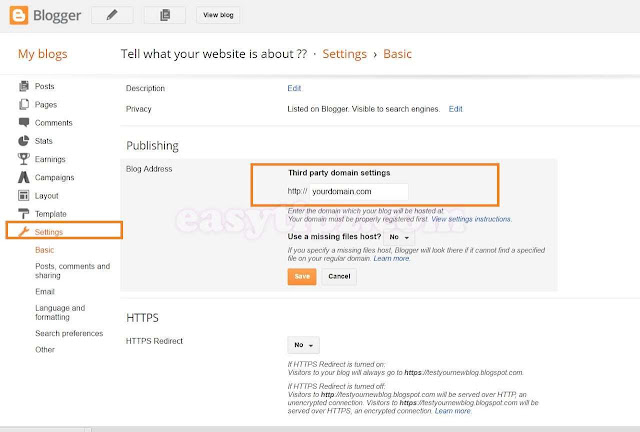Click Edit next to Privacy
The width and height of the screenshot is (640, 432).
coord(456,109)
